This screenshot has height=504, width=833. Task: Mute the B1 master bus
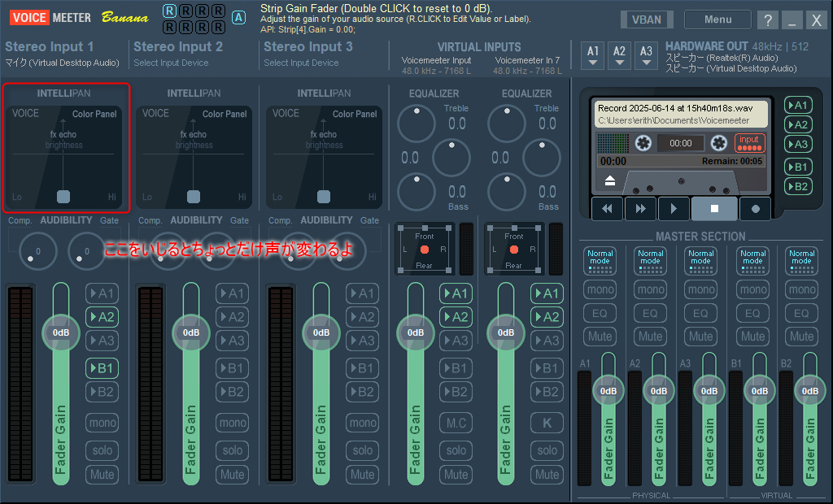click(752, 337)
